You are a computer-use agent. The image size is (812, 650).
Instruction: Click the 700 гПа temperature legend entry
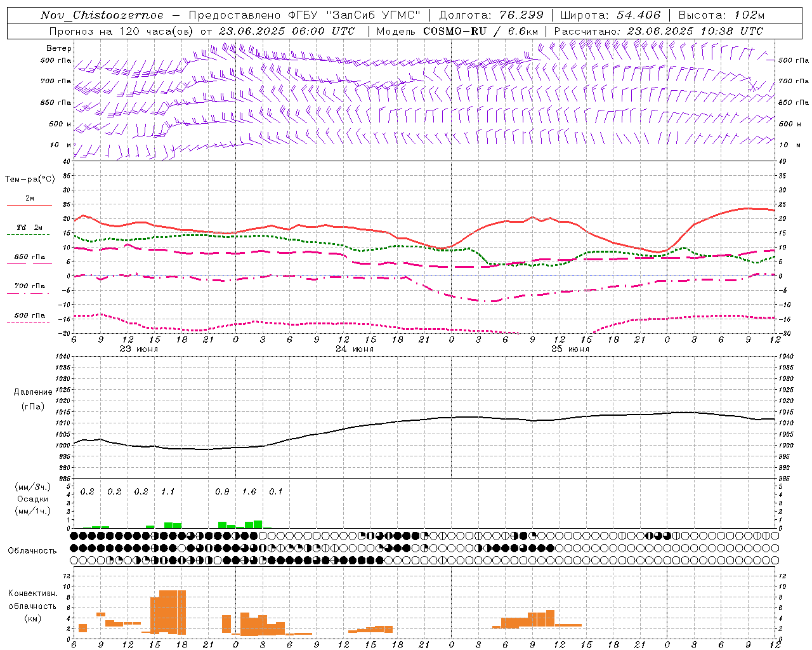click(30, 286)
